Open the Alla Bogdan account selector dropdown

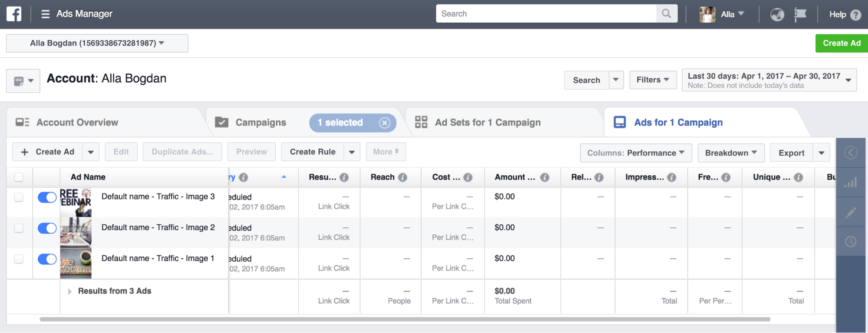(97, 43)
